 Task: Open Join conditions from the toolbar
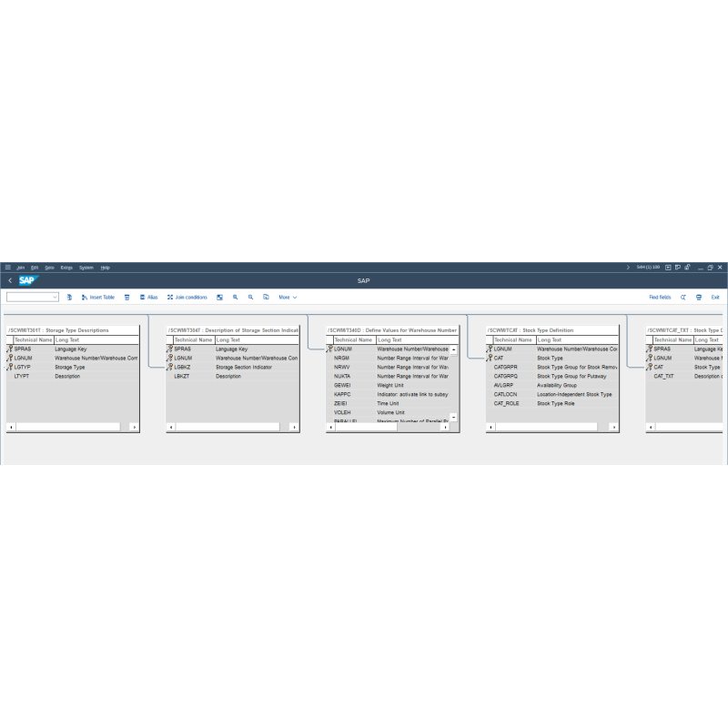coord(187,298)
